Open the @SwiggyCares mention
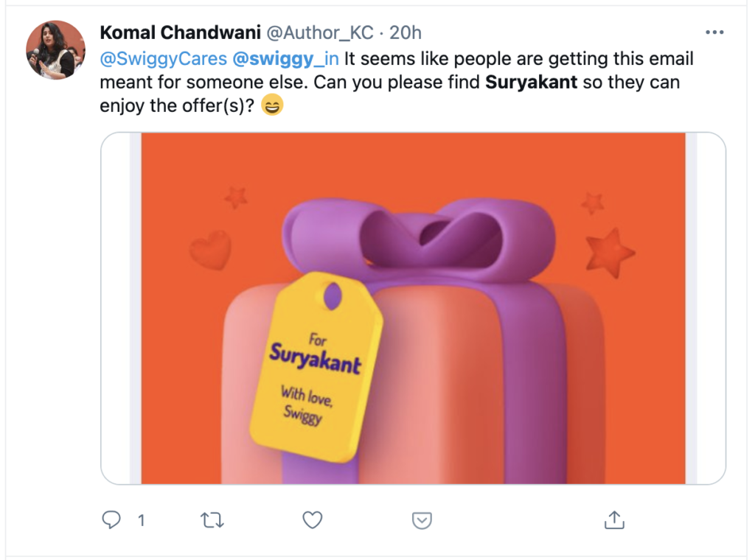Screen dimensions: 755x560 pyautogui.click(x=163, y=58)
